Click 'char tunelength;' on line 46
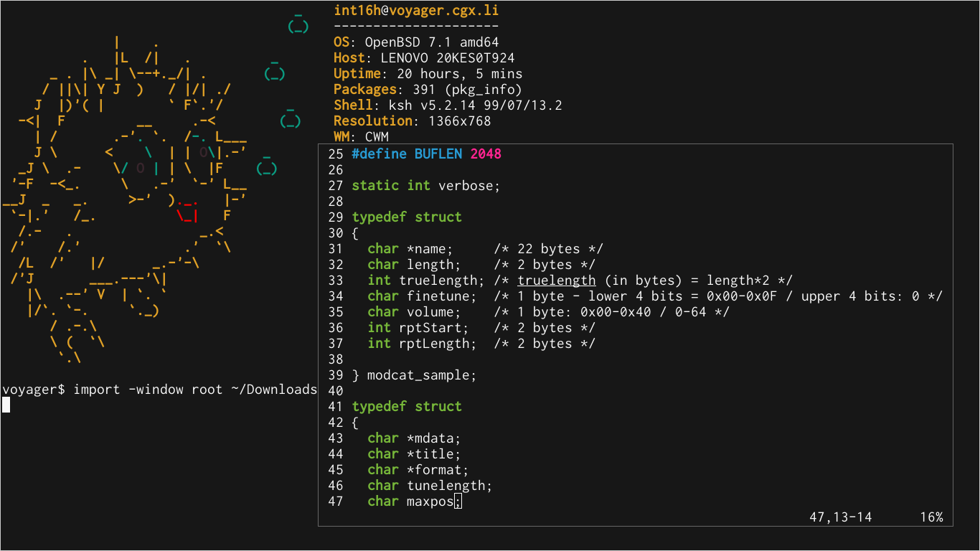This screenshot has height=551, width=980. click(430, 486)
